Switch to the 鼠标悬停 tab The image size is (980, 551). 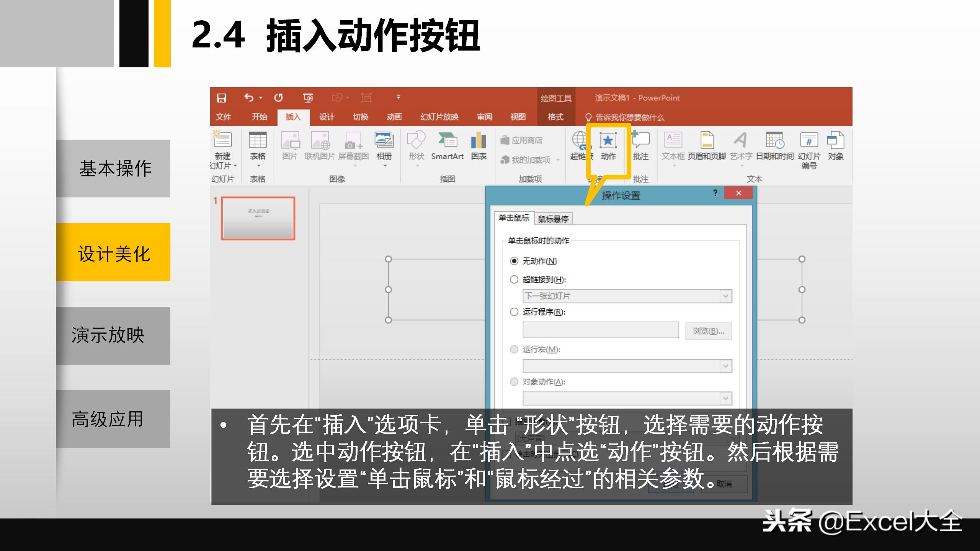coord(554,219)
